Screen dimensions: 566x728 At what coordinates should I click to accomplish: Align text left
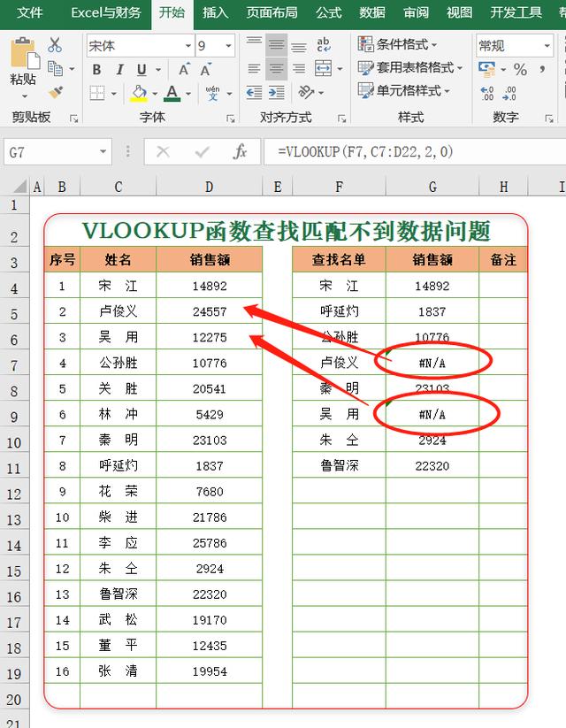254,69
